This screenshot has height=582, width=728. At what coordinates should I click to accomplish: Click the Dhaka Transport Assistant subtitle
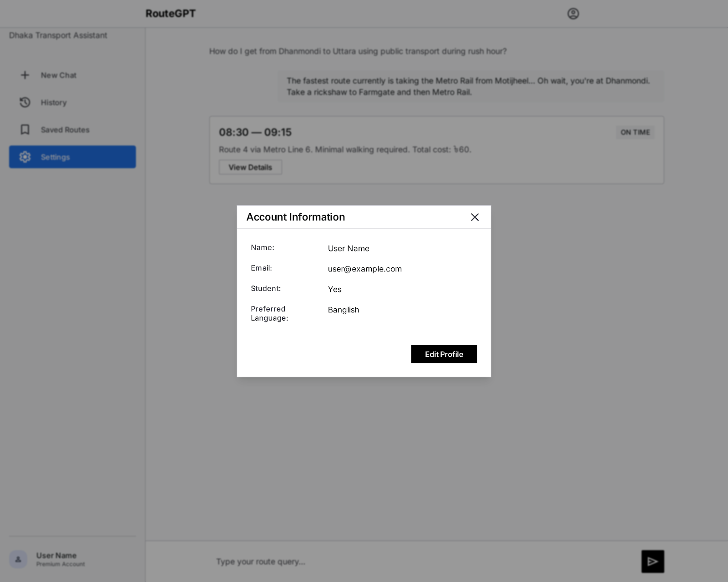[58, 35]
